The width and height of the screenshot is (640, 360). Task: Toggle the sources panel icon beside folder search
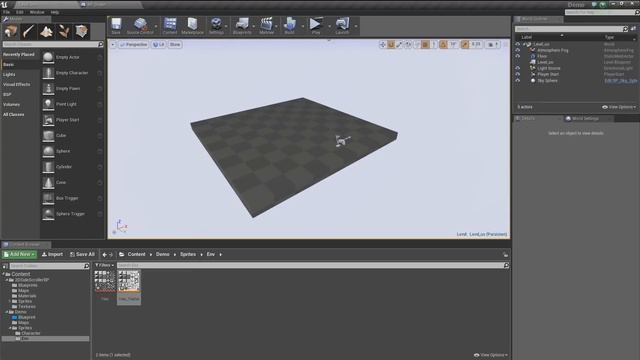(x=5, y=266)
